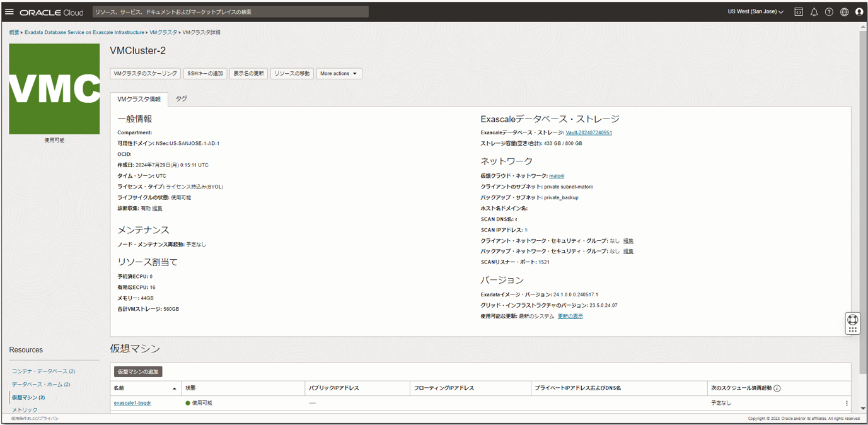Expand the More actions dropdown

339,74
